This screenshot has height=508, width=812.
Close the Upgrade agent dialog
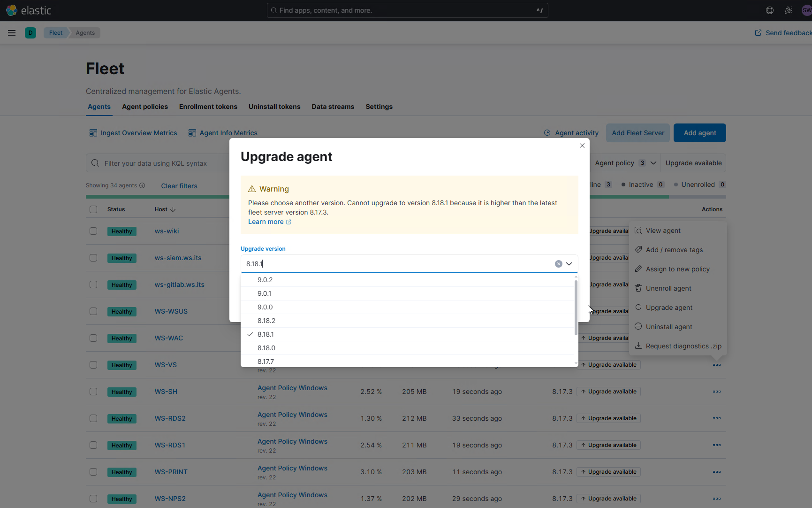(582, 146)
